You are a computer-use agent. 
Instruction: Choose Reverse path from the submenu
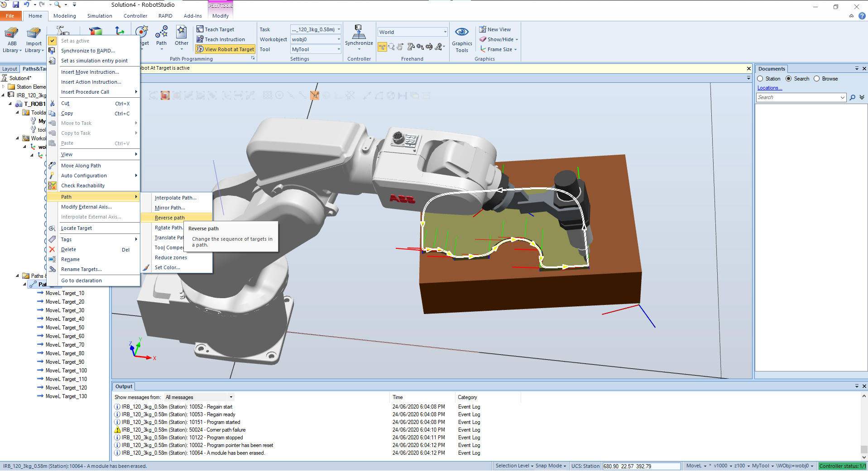(170, 218)
